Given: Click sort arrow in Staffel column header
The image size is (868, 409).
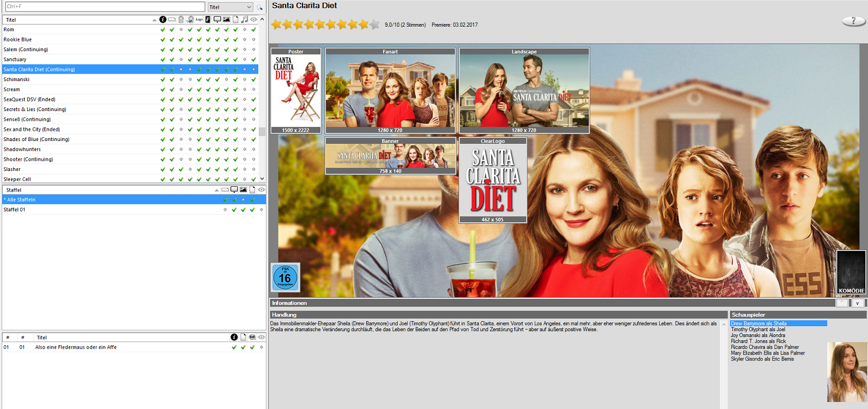Looking at the screenshot, I should point(216,190).
